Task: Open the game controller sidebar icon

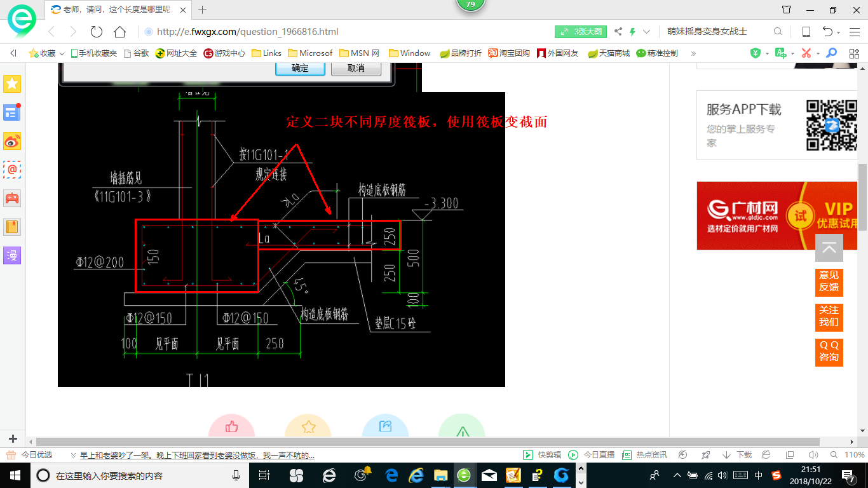Action: click(x=12, y=198)
